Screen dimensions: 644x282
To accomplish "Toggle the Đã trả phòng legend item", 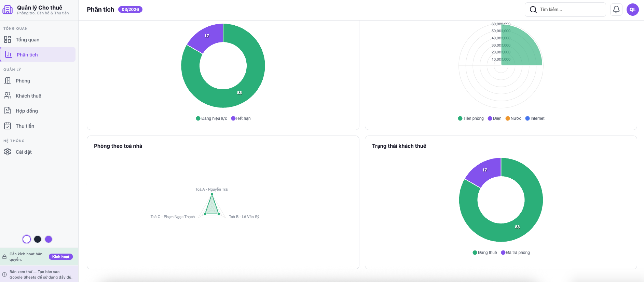I will click(x=515, y=253).
